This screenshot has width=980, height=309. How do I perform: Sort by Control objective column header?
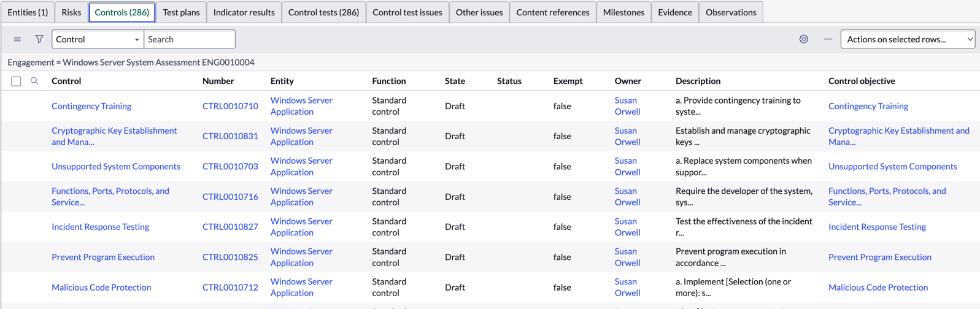[x=862, y=81]
